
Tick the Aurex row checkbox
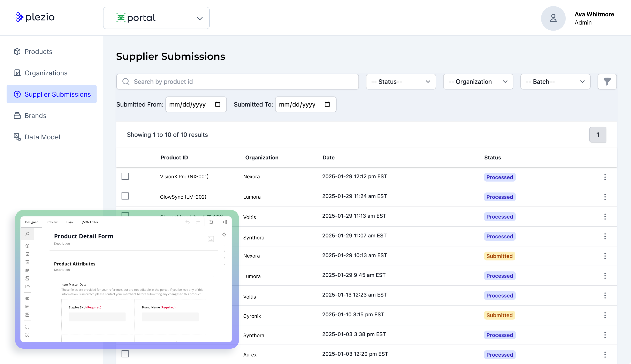pyautogui.click(x=125, y=354)
